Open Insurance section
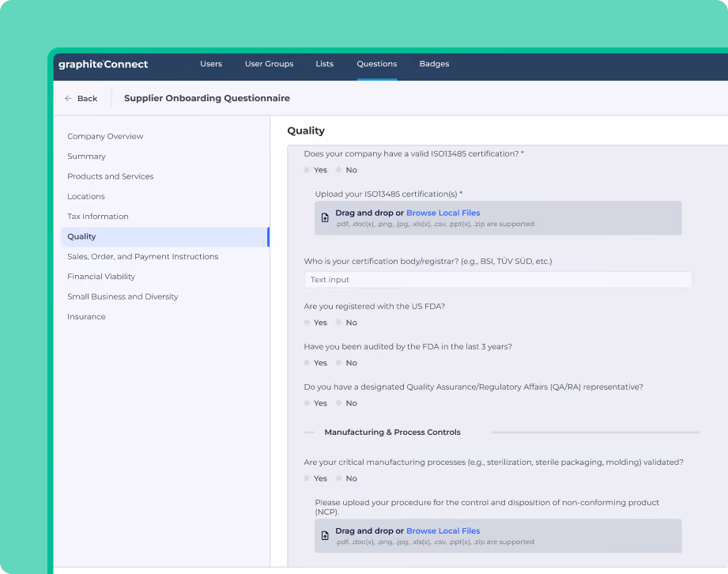Screen dimensions: 728x574 [86, 316]
